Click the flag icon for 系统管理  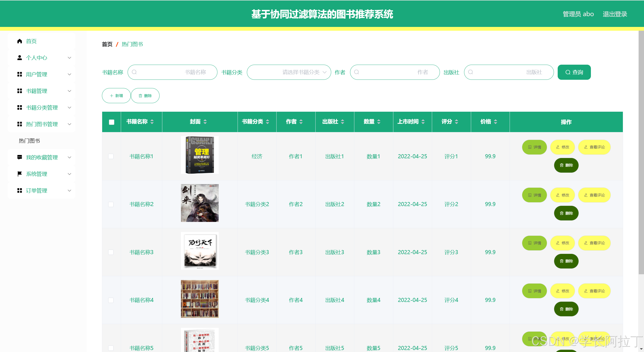click(x=20, y=174)
